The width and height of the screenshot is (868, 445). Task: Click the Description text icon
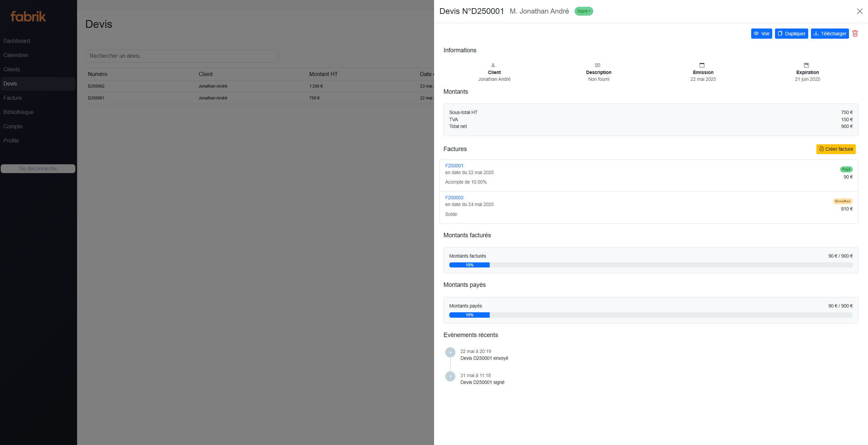click(x=598, y=65)
